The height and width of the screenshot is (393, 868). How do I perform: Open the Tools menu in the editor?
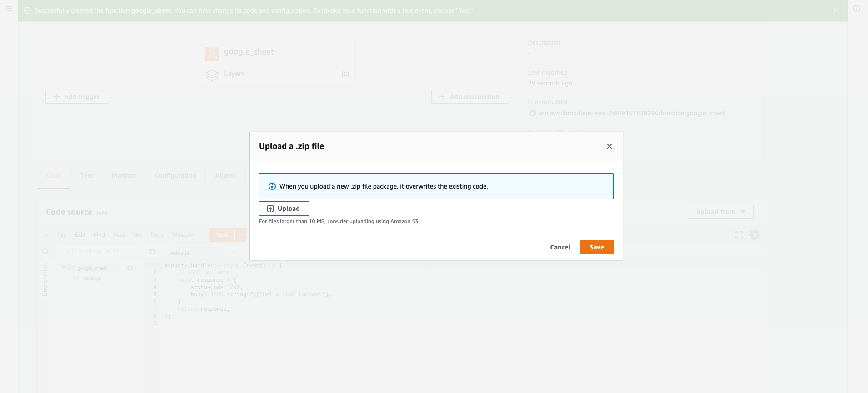click(157, 235)
